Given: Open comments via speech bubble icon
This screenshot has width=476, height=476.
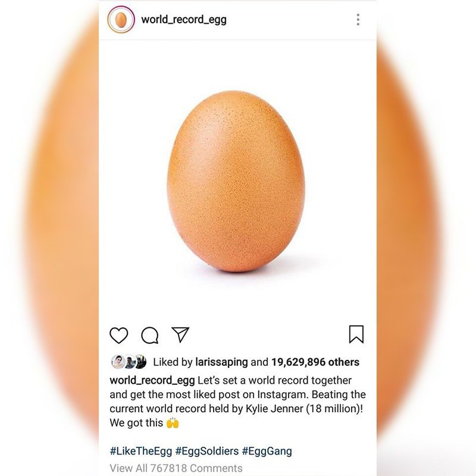Looking at the screenshot, I should point(150,335).
